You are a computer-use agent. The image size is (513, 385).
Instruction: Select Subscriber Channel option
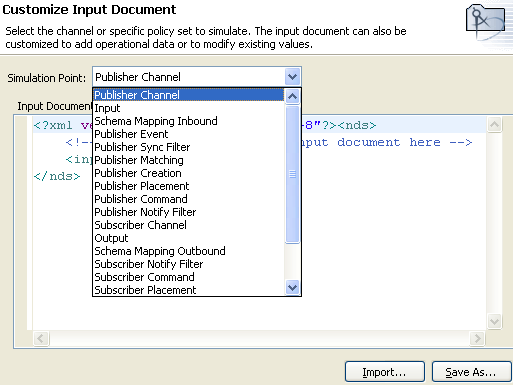click(189, 225)
